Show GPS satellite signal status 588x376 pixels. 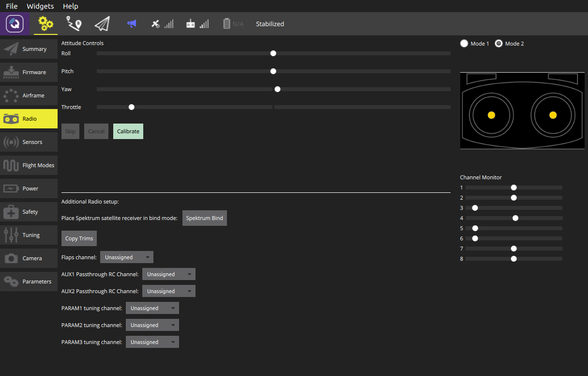162,24
